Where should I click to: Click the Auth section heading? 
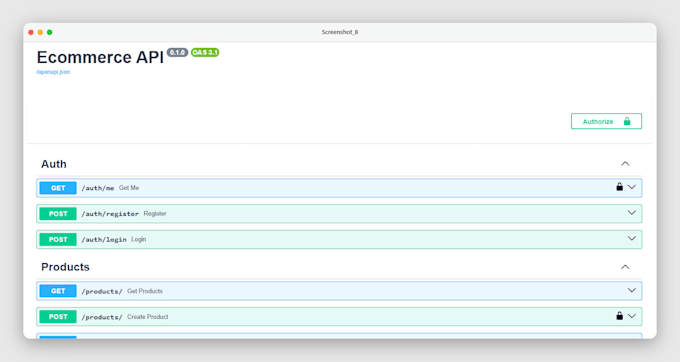54,164
